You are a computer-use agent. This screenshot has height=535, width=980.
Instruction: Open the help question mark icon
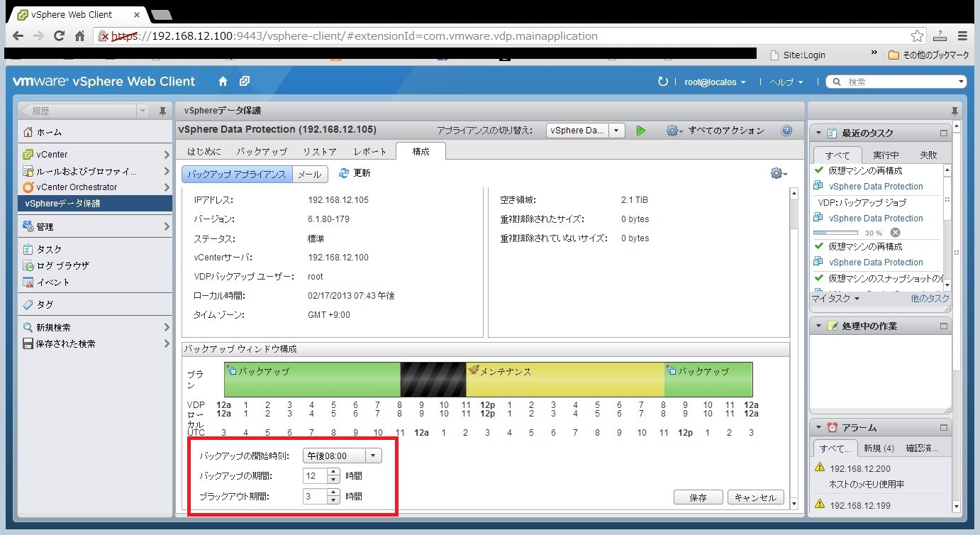pyautogui.click(x=786, y=131)
